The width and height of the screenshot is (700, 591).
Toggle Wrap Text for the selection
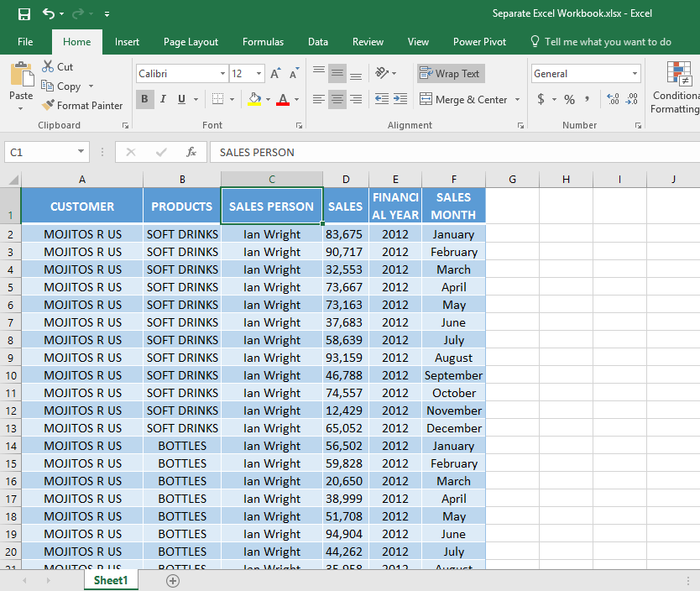(451, 73)
